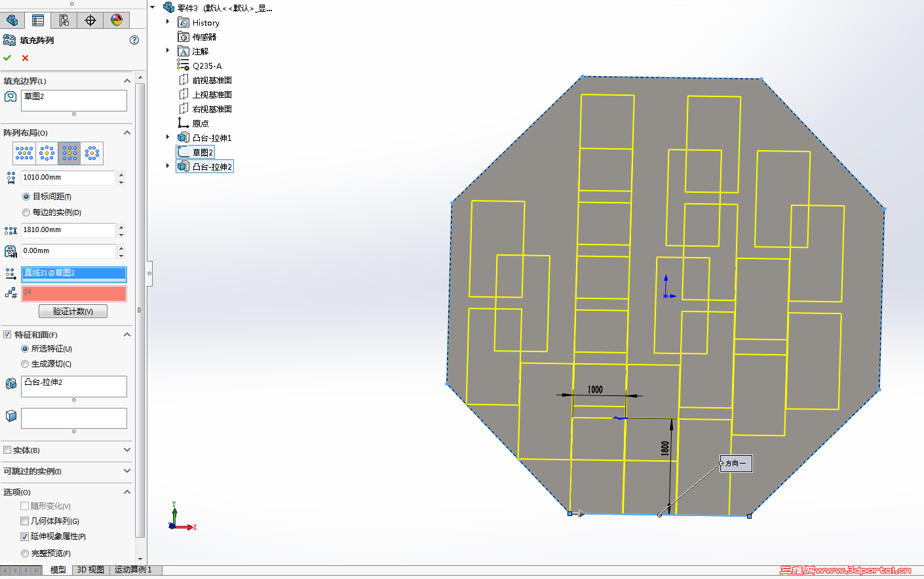Select the 目标间距 radio button
Viewport: 924px width, 579px height.
pos(26,197)
